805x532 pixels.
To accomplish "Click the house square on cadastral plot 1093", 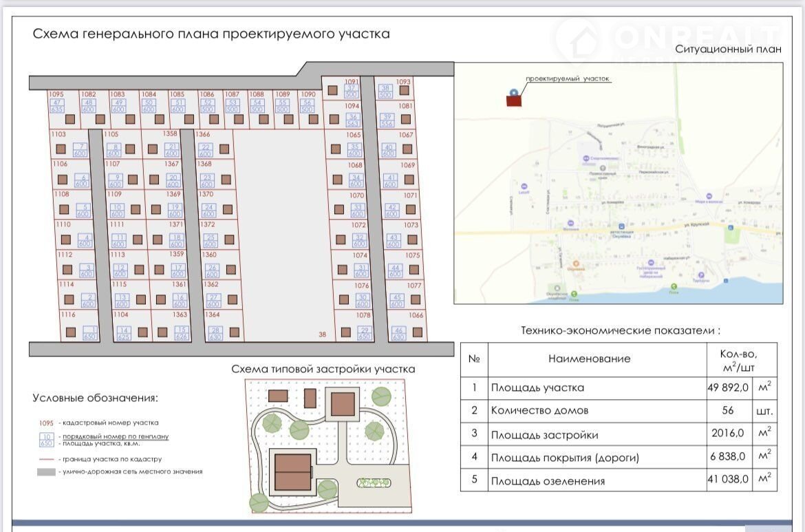I will coord(405,89).
